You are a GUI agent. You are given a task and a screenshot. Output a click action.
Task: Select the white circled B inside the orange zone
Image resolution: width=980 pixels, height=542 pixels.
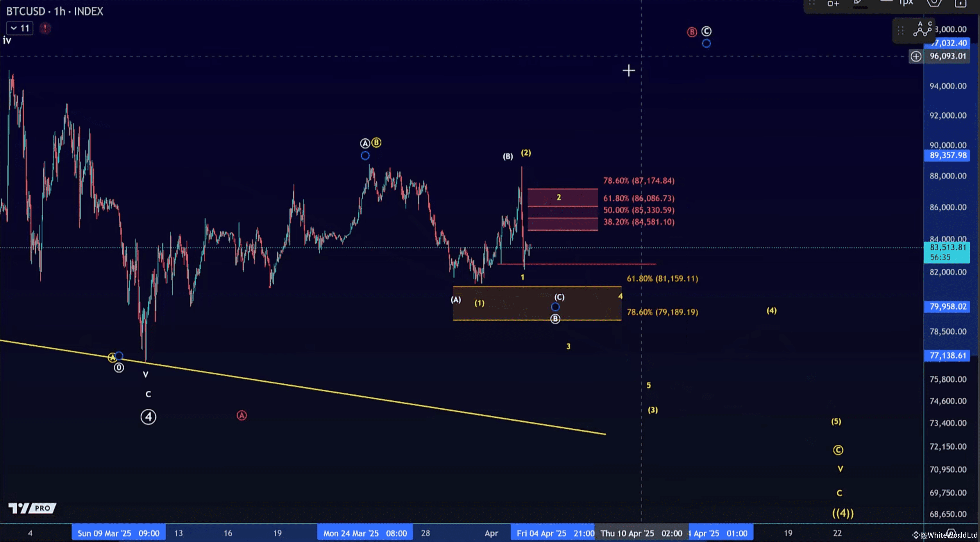click(x=555, y=319)
